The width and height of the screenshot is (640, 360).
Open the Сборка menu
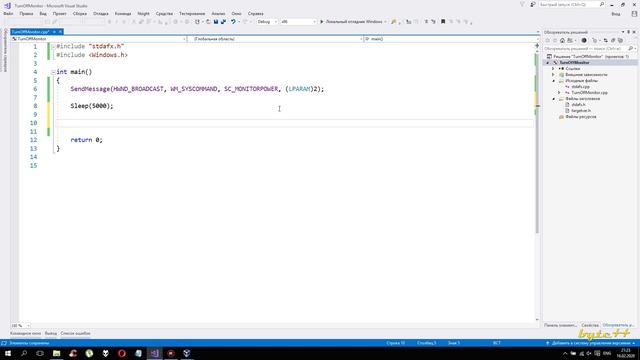pyautogui.click(x=80, y=13)
